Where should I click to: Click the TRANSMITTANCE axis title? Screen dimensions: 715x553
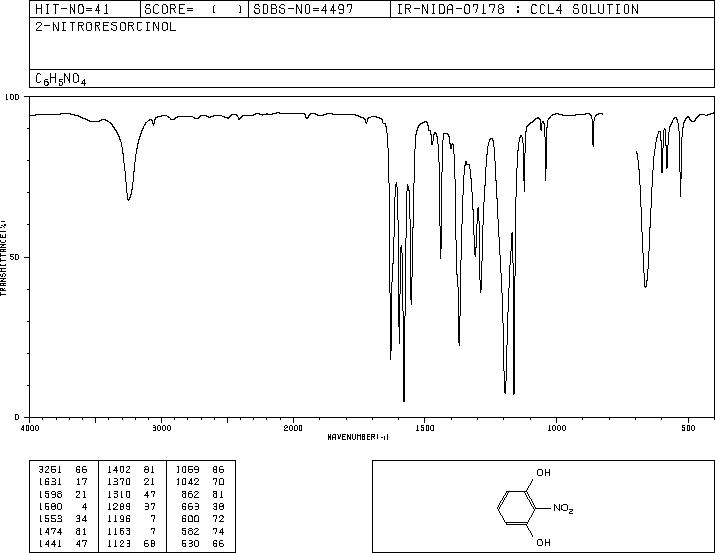(3, 258)
